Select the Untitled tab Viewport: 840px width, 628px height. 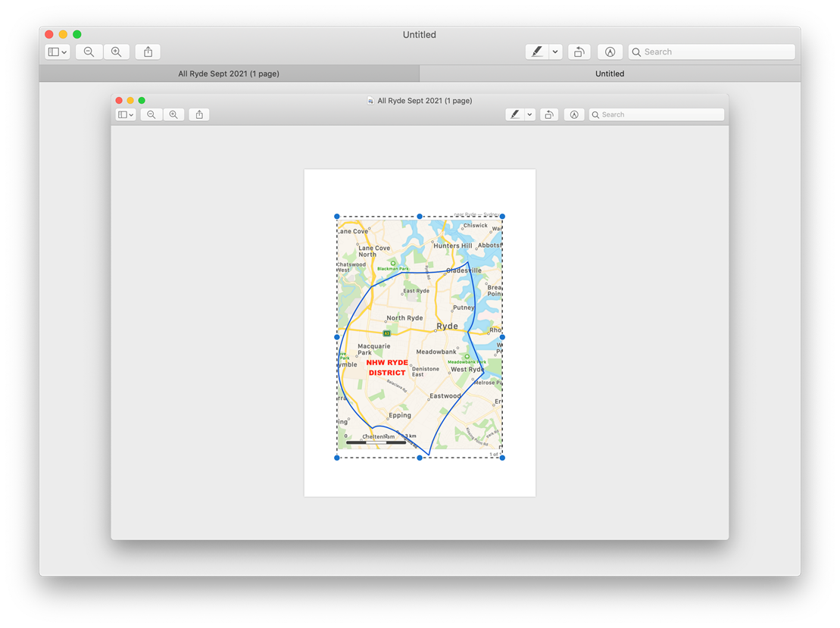click(610, 73)
